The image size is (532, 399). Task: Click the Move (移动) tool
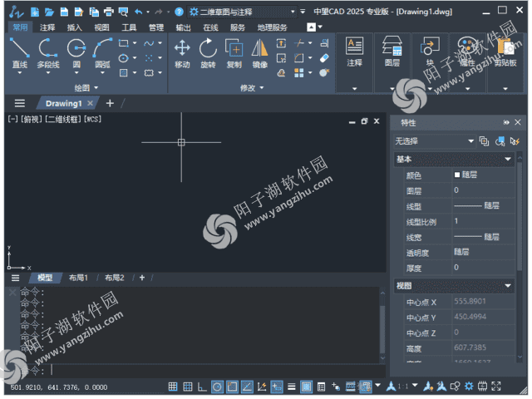(x=182, y=53)
